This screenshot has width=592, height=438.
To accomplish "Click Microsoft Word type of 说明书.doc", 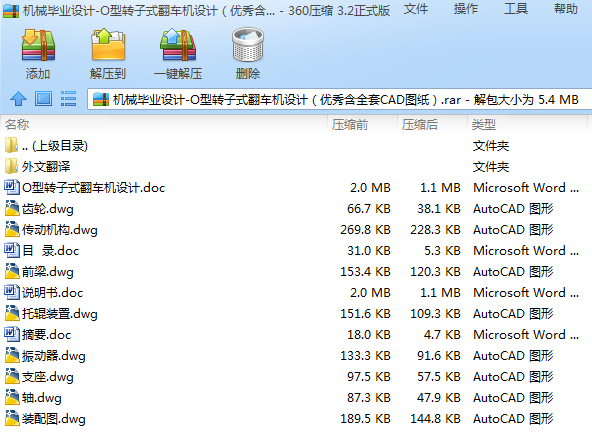I will coord(526,293).
